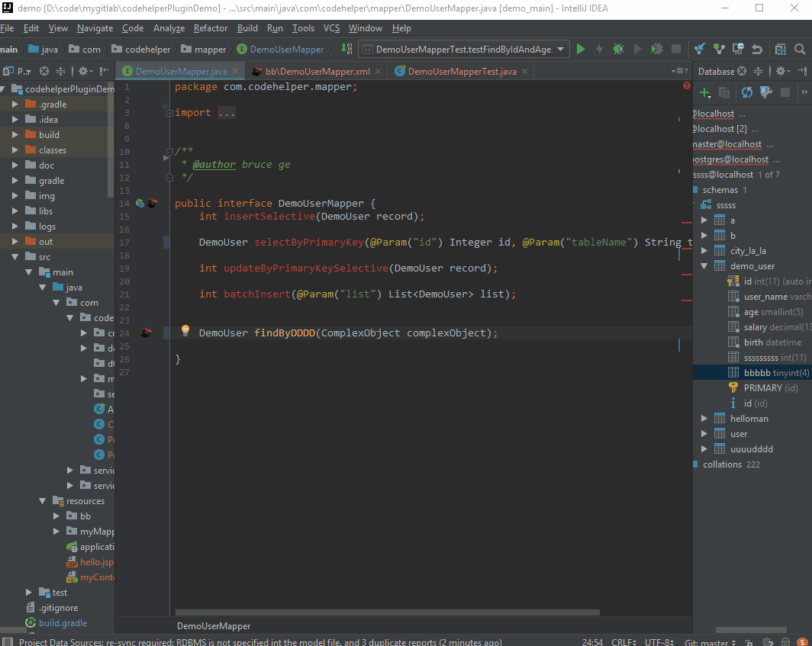Expand the helloman table node
The width and height of the screenshot is (812, 646).
(x=704, y=418)
